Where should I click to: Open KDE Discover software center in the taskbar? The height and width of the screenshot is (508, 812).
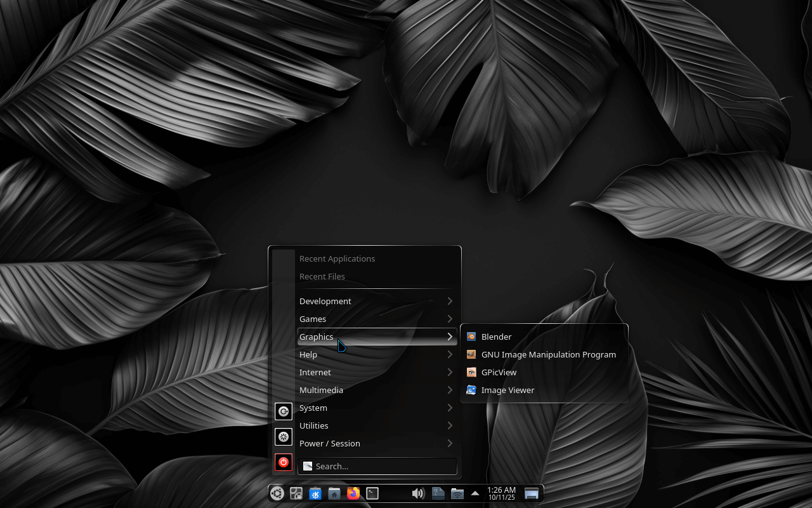(x=315, y=493)
